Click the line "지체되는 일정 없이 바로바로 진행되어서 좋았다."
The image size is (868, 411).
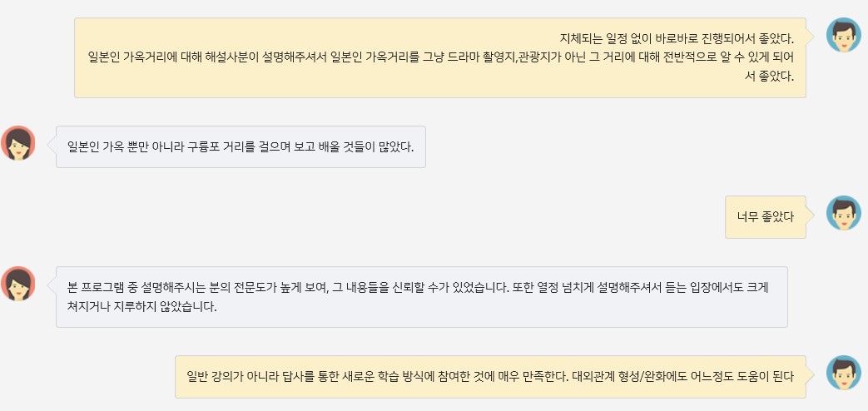click(x=677, y=39)
